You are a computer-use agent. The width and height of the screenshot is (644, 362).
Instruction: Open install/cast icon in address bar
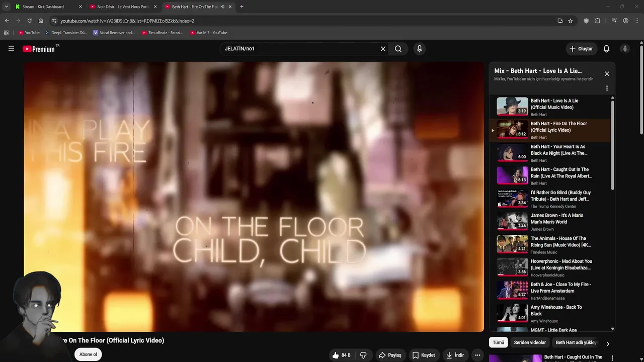coord(560,21)
